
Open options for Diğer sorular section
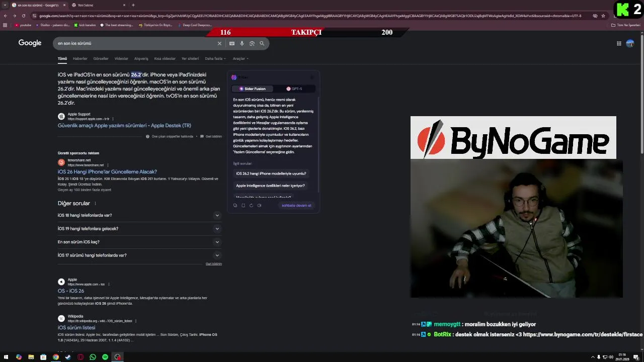click(95, 204)
